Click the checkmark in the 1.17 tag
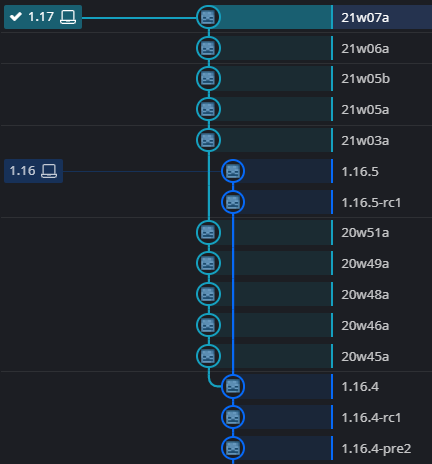Screen dimensions: 432x464 (x=16, y=16)
